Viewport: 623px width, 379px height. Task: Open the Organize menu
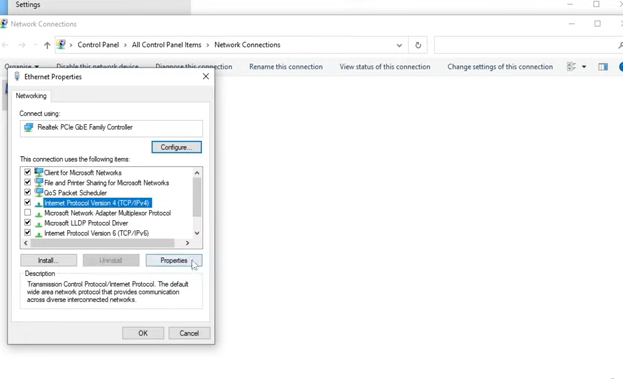(21, 66)
